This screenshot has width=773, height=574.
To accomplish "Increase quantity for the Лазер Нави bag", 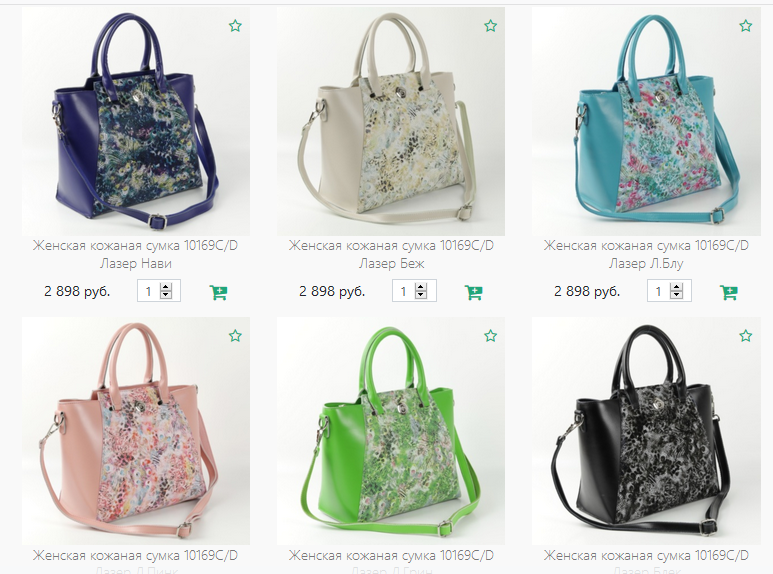I will (x=166, y=287).
